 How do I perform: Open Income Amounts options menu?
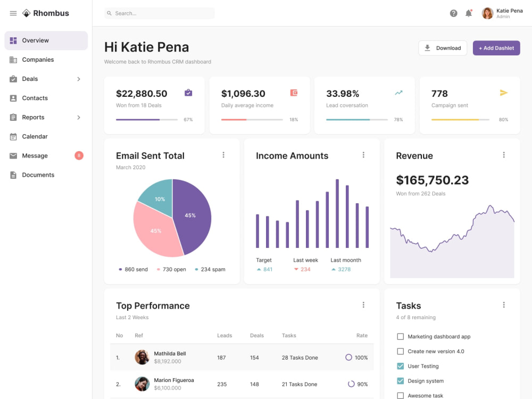(363, 155)
